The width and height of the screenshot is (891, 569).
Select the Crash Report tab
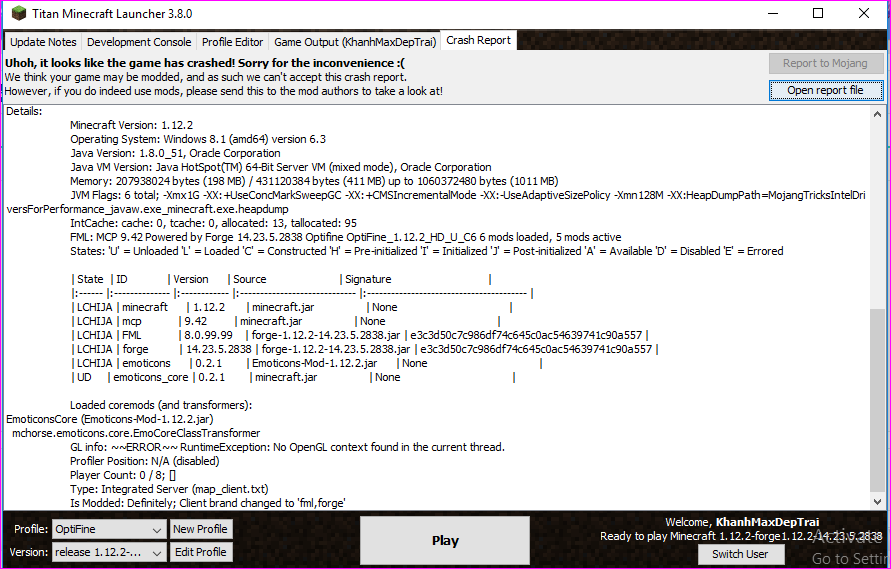(x=478, y=40)
